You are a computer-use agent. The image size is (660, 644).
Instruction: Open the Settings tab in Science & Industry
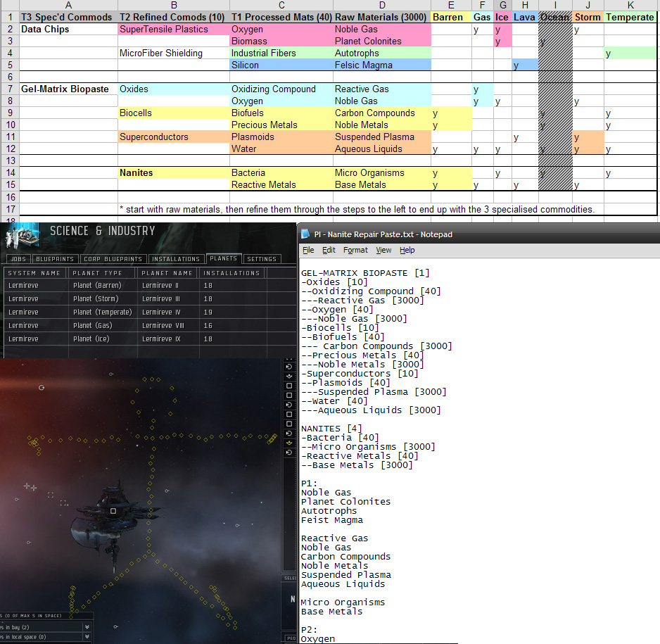[x=262, y=259]
